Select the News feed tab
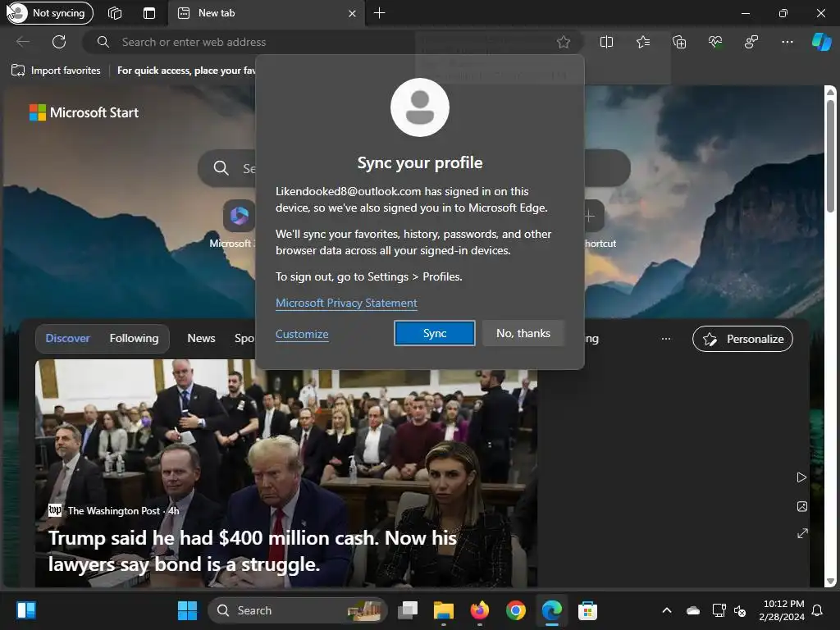Viewport: 840px width, 630px height. (x=201, y=339)
